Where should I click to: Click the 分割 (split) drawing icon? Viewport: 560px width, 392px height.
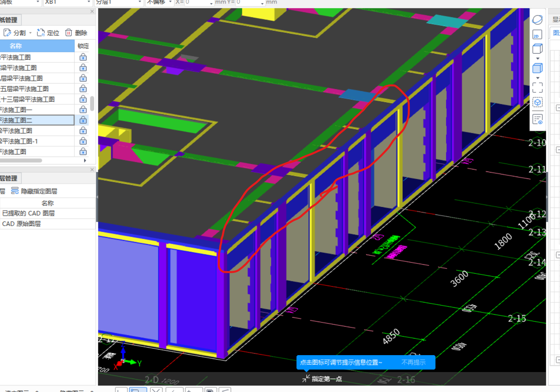[7, 33]
